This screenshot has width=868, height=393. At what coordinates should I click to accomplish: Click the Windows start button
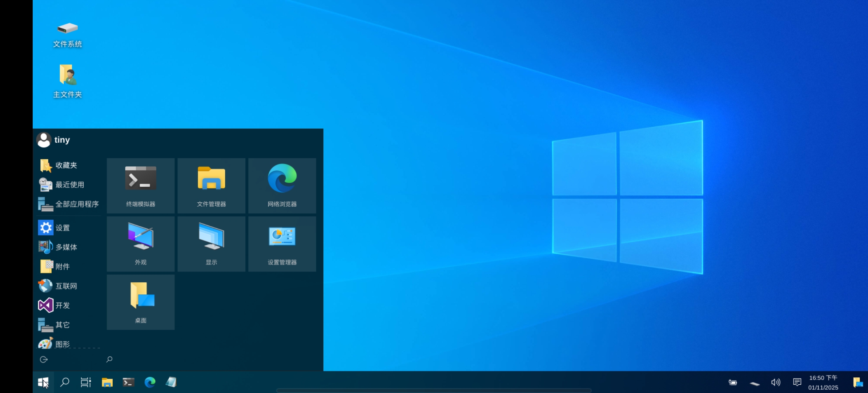tap(43, 382)
